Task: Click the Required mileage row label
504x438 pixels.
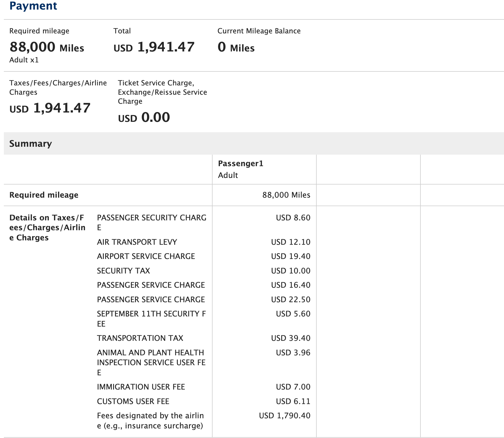Action: pyautogui.click(x=43, y=195)
